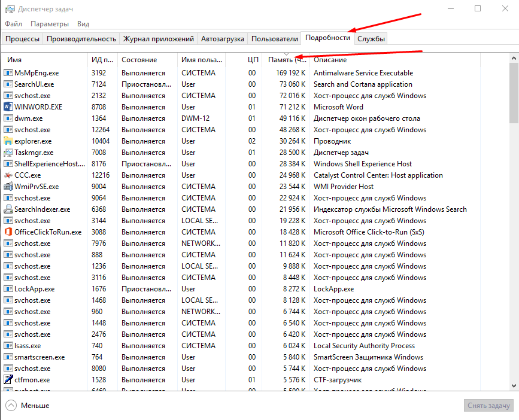Select SmartScreen Защитника Windows description
This screenshot has height=420, width=519.
368,357
